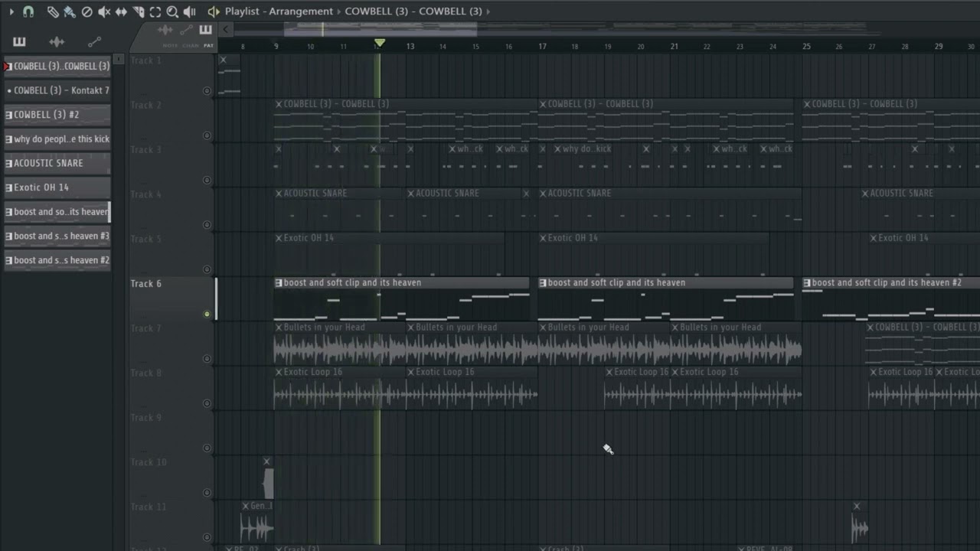Viewport: 980px width, 551px height.
Task: Select COWBELL (3)..COWBELL (3) in picker
Action: click(x=57, y=67)
